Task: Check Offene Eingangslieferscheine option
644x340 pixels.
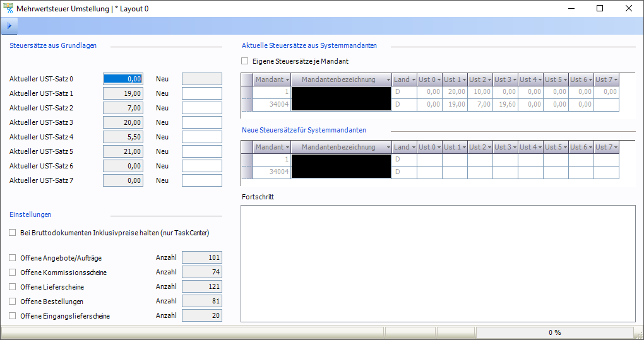Action: point(13,316)
